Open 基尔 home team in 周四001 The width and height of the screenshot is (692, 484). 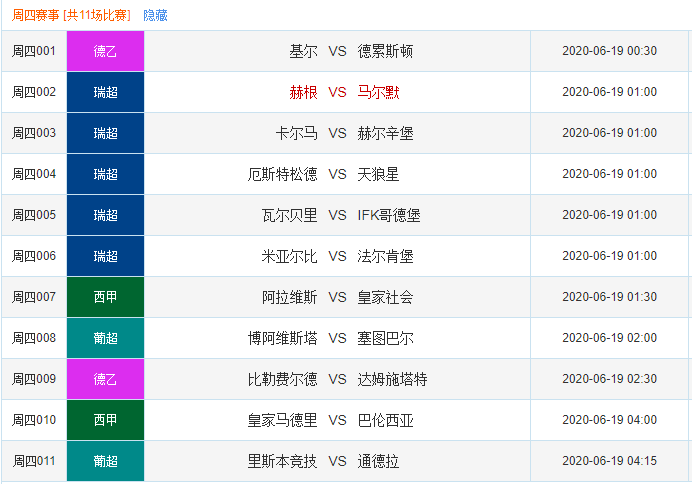click(x=303, y=51)
